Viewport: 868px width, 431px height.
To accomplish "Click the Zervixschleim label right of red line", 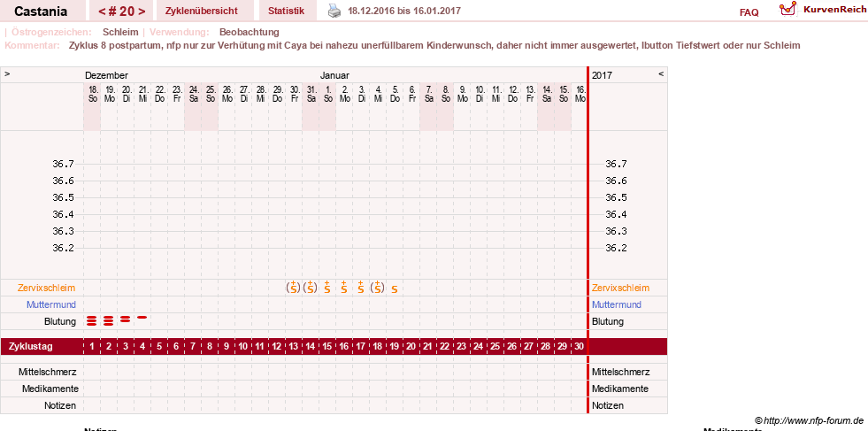I will tap(620, 289).
